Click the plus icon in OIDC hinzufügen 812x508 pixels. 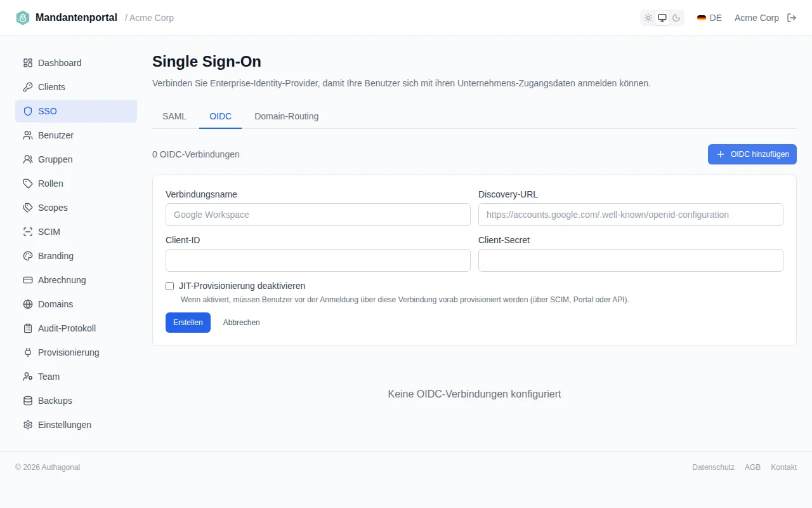click(721, 154)
